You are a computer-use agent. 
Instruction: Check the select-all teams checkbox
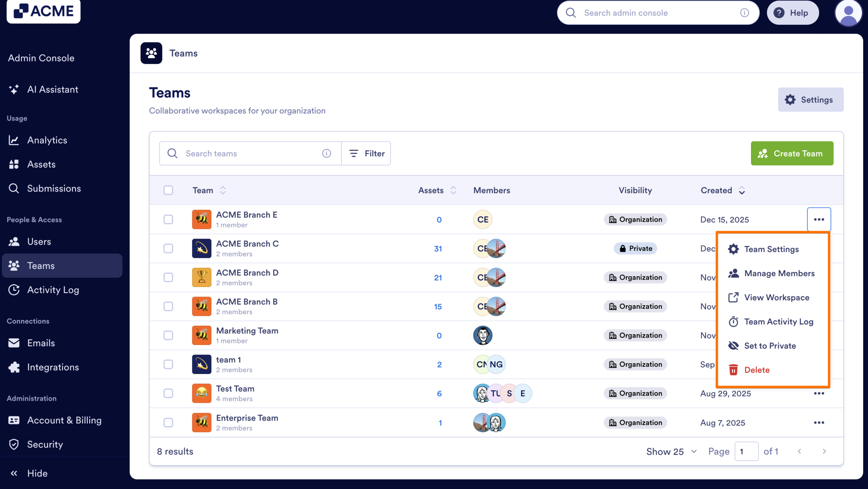[x=168, y=190]
